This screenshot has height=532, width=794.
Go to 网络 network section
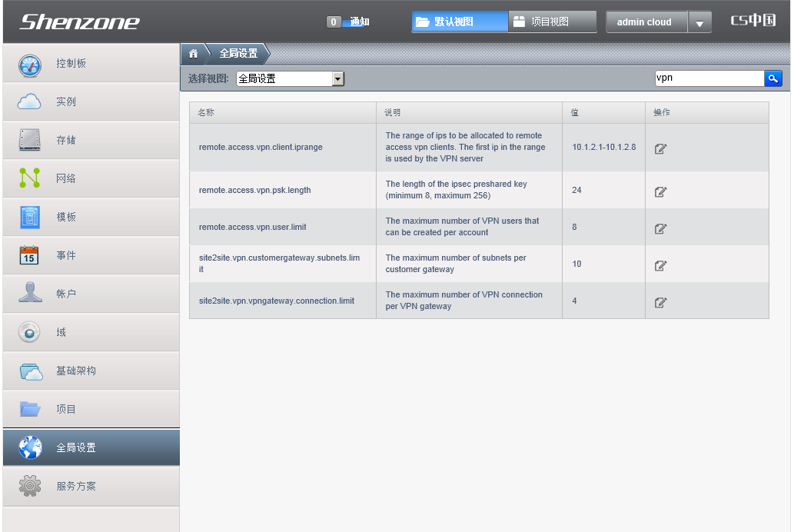[66, 178]
